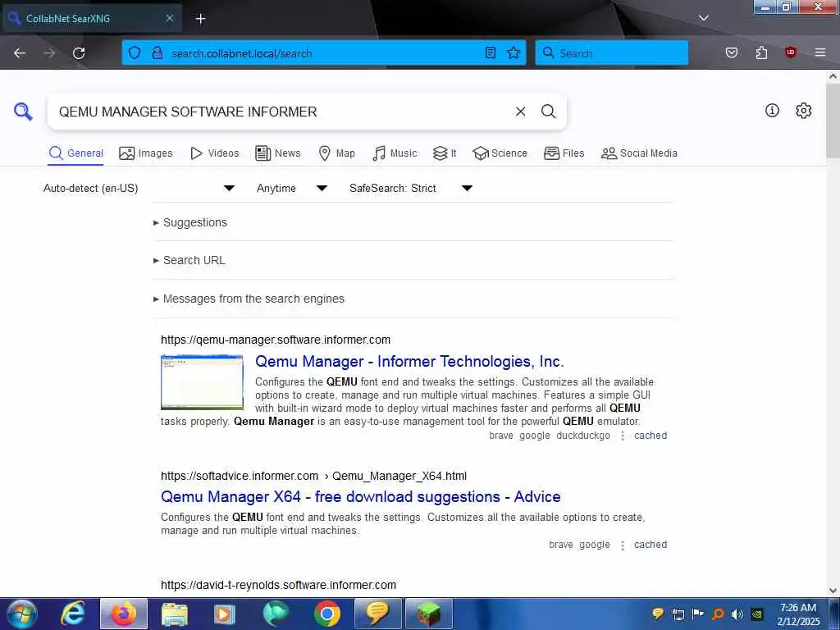This screenshot has width=840, height=630.
Task: Click the SearXNG magnifier logo beside search box
Action: 23,112
